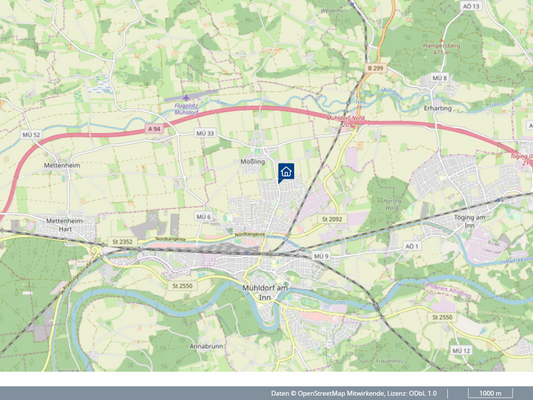Click the St 2352 road shield

[123, 242]
